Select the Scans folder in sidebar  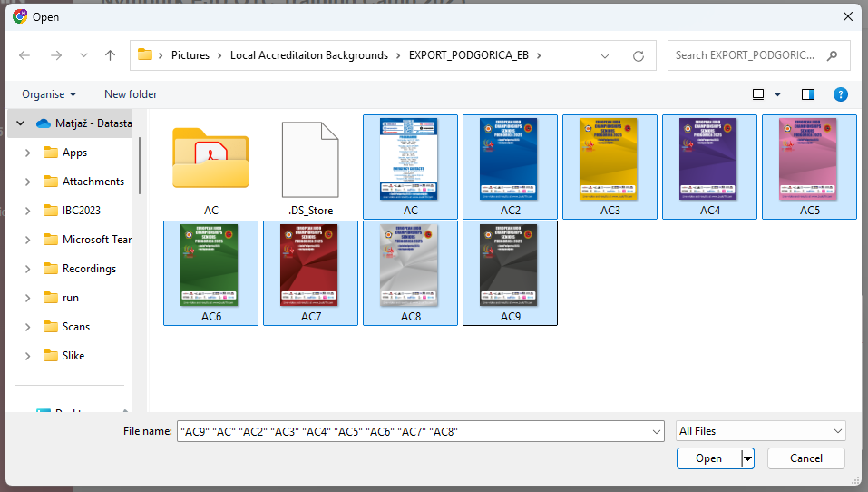coord(76,327)
